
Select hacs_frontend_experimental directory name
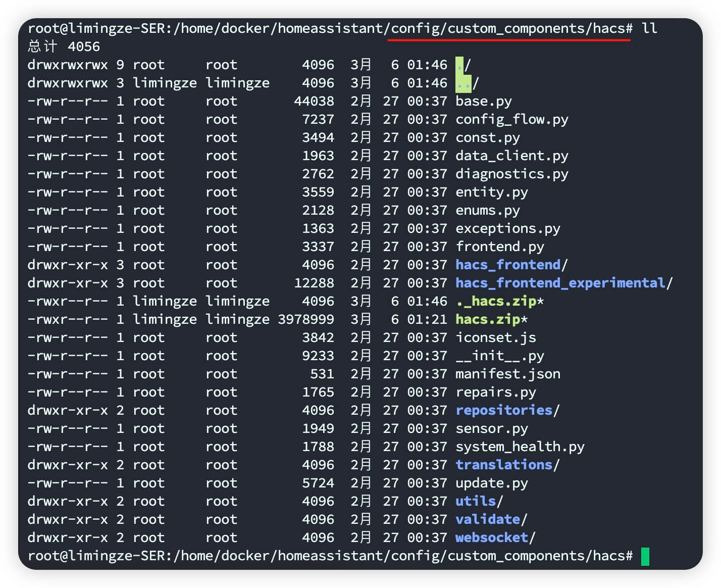(560, 283)
